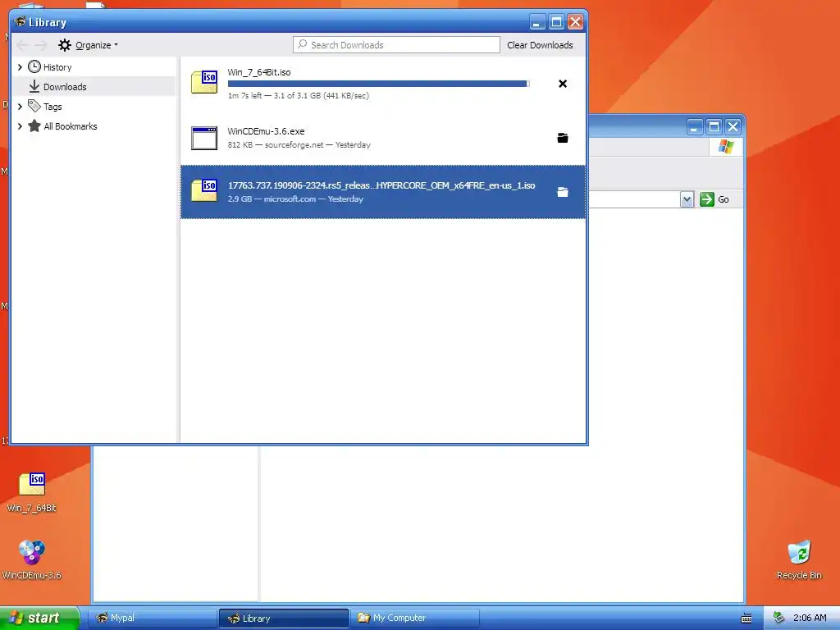
Task: Go forward with the right arrow in Library
Action: click(x=41, y=45)
